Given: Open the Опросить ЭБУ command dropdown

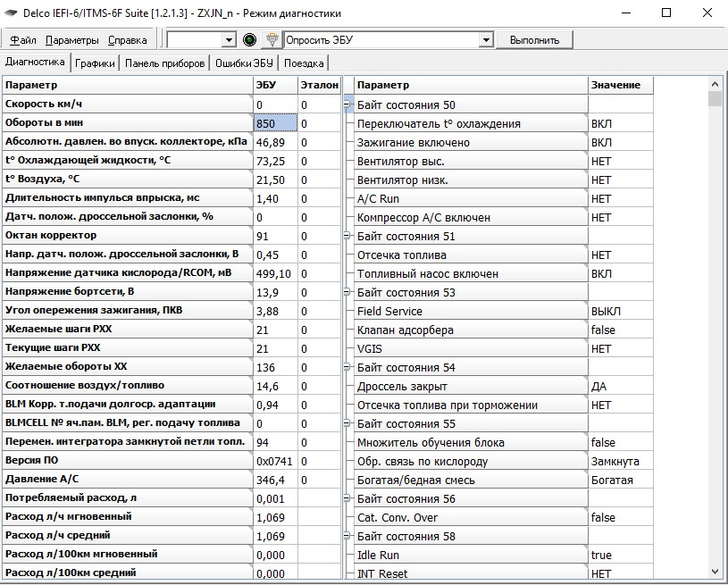Looking at the screenshot, I should coord(486,40).
